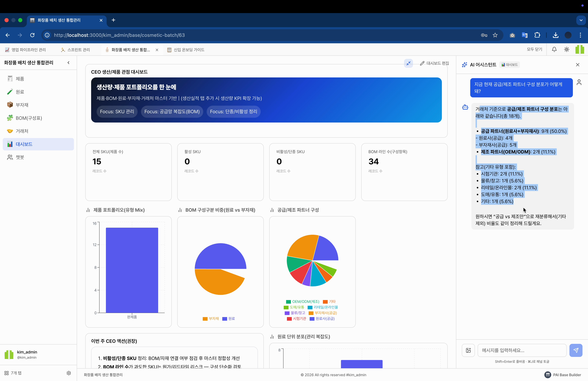Toggle light/dark theme with the sun icon
Screen dimensions: 588x381
pos(567,49)
